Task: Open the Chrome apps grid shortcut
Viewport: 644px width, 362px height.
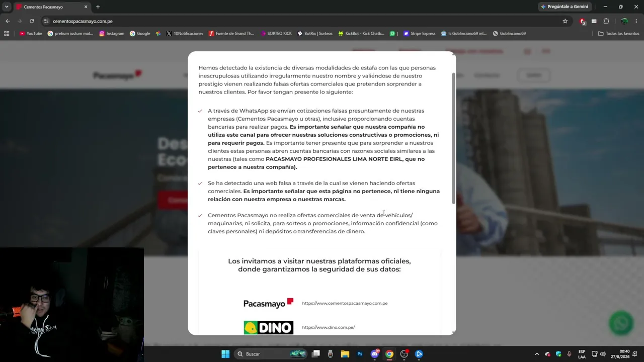Action: click(x=7, y=34)
